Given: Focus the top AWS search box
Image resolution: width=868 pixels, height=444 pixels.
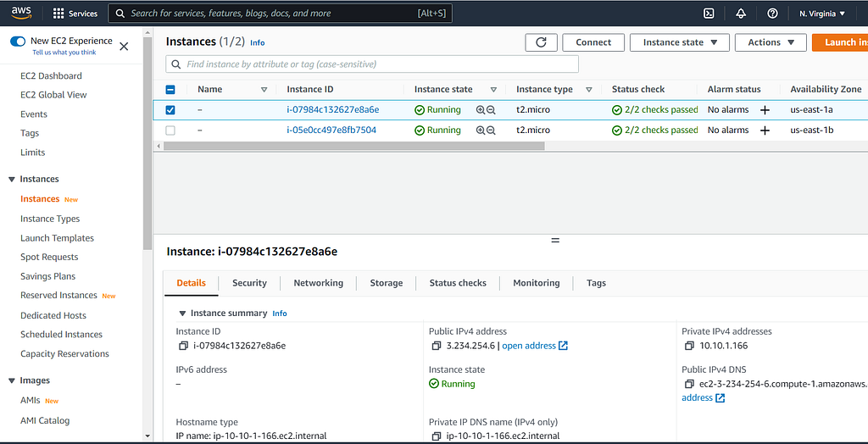Looking at the screenshot, I should click(280, 14).
